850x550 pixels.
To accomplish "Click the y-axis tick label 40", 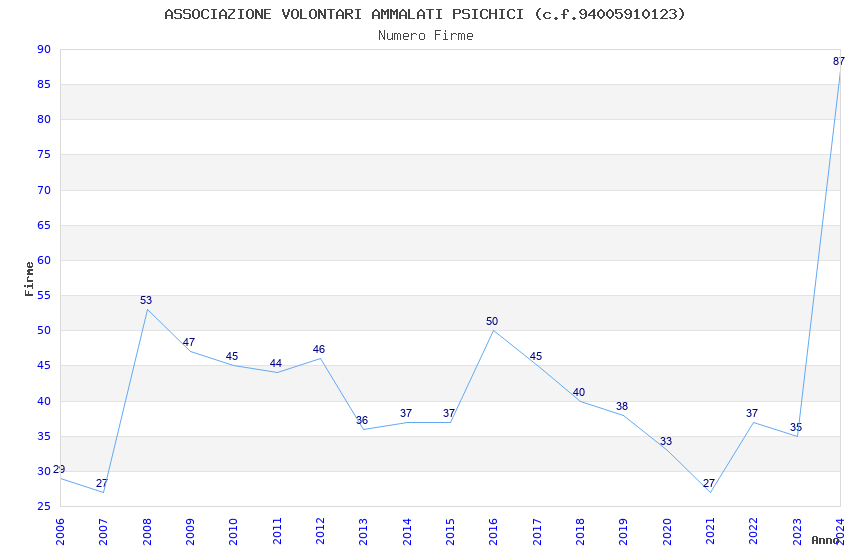I will tap(44, 402).
